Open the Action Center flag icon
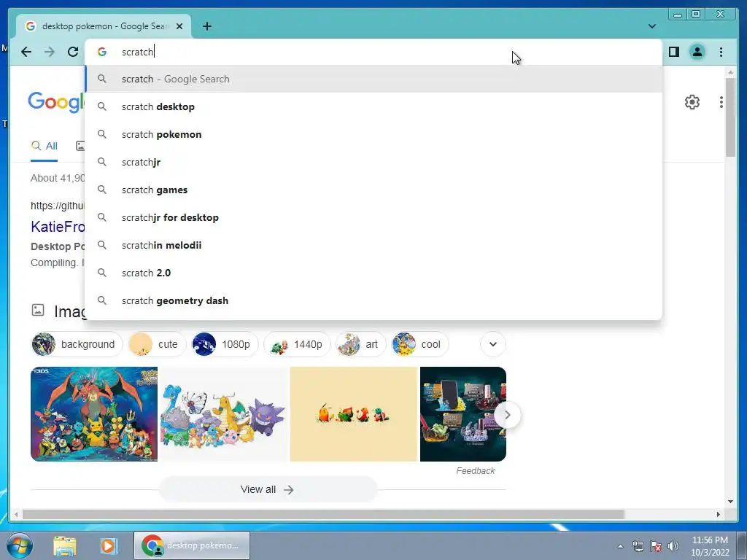Image resolution: width=747 pixels, height=560 pixels. coord(656,546)
